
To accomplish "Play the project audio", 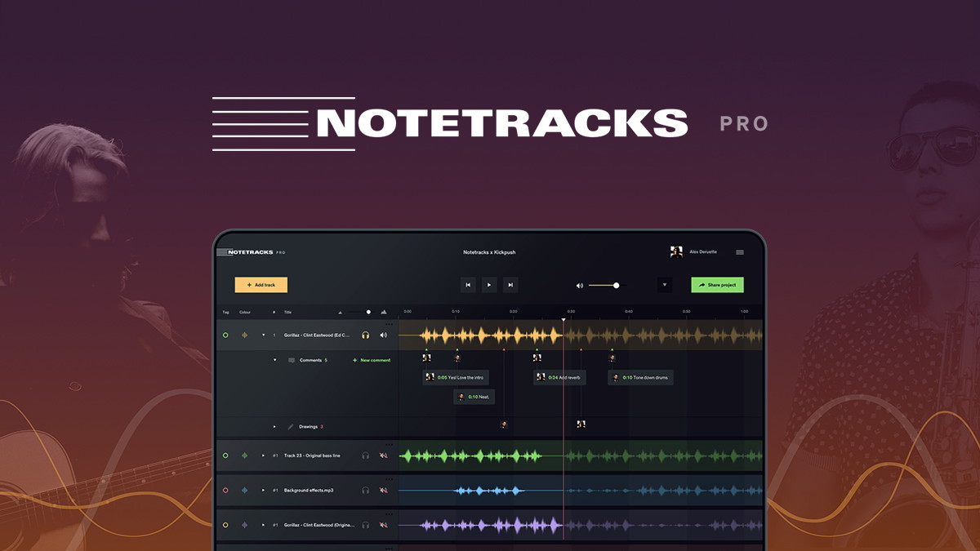I will point(489,285).
